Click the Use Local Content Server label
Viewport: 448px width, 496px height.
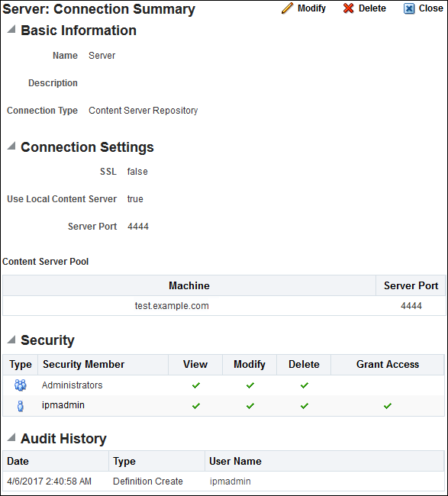62,199
